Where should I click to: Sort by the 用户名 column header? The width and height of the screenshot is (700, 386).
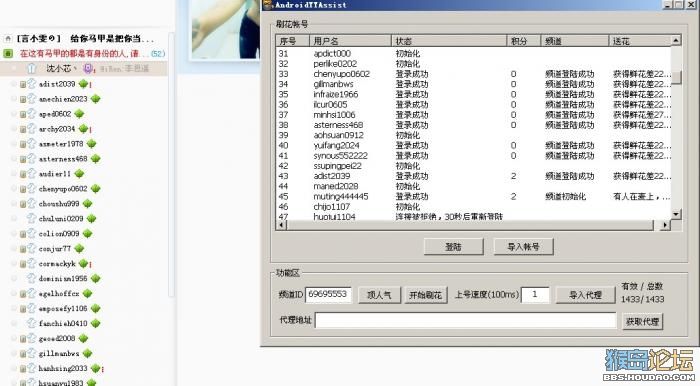tap(350, 41)
